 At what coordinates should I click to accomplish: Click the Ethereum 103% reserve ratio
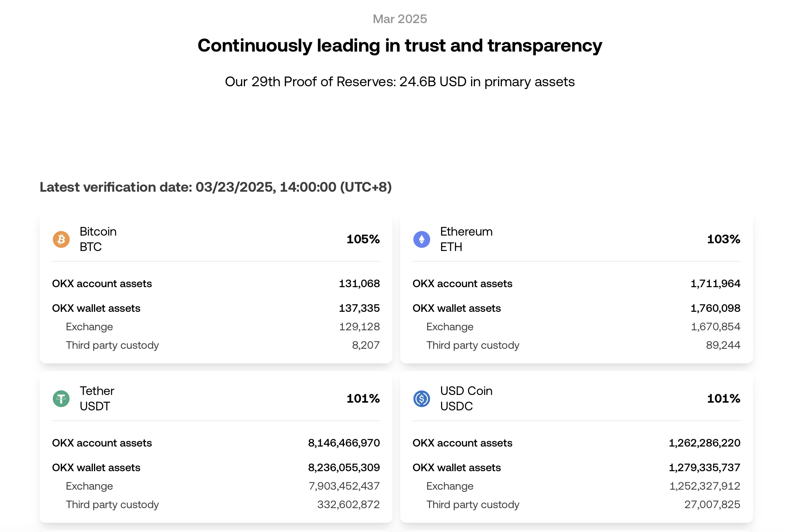tap(723, 239)
